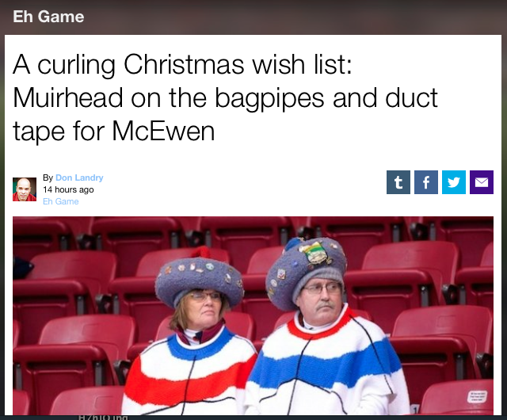
Task: Open the Don Landry author link
Action: click(x=79, y=178)
